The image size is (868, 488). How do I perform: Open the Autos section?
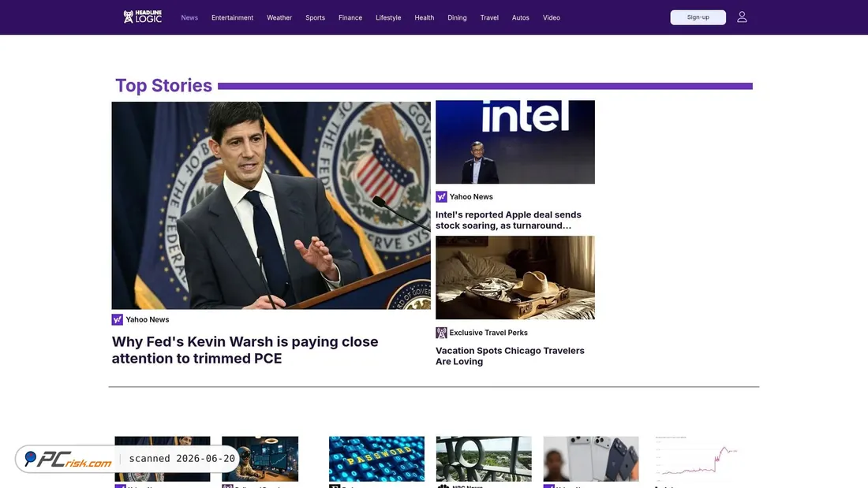(x=520, y=17)
